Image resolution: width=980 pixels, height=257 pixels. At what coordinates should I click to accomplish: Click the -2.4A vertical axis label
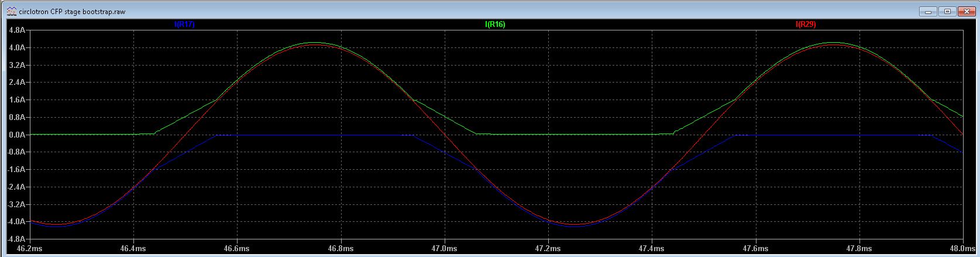16,187
